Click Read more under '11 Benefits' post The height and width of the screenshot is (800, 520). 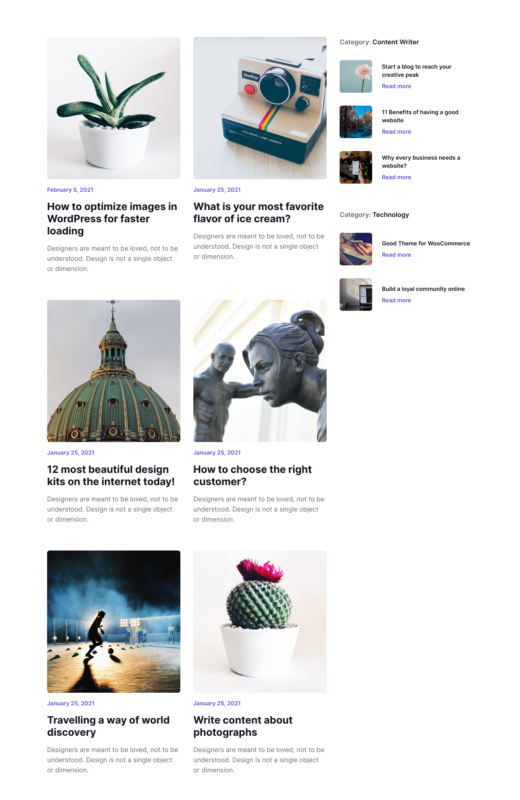(396, 132)
